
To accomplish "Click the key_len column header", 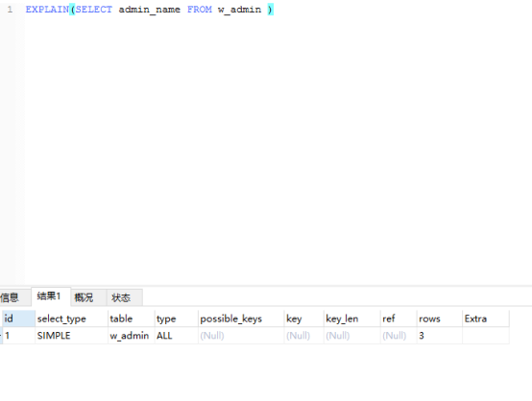I will tap(351, 318).
